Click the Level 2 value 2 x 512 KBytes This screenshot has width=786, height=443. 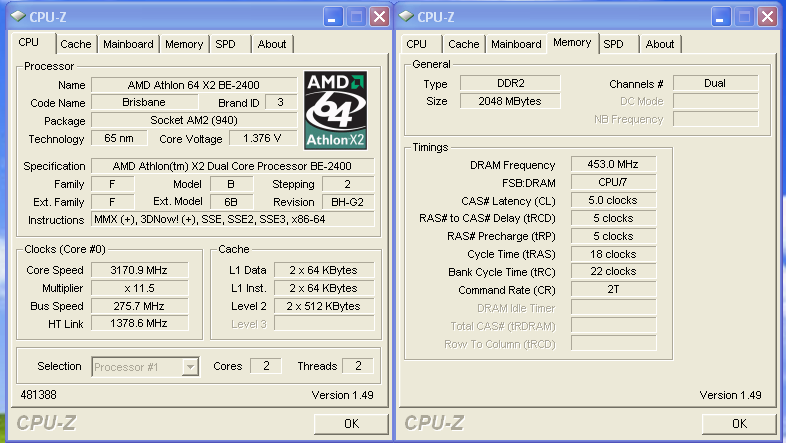coord(323,306)
